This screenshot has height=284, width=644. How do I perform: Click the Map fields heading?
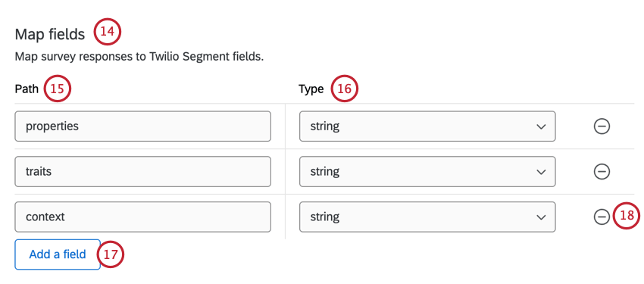(x=50, y=35)
